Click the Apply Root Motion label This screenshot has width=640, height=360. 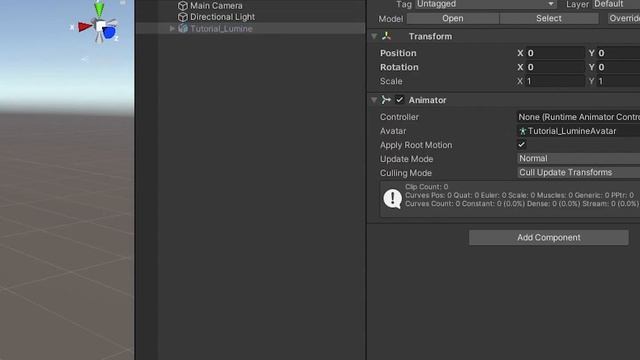click(x=416, y=145)
